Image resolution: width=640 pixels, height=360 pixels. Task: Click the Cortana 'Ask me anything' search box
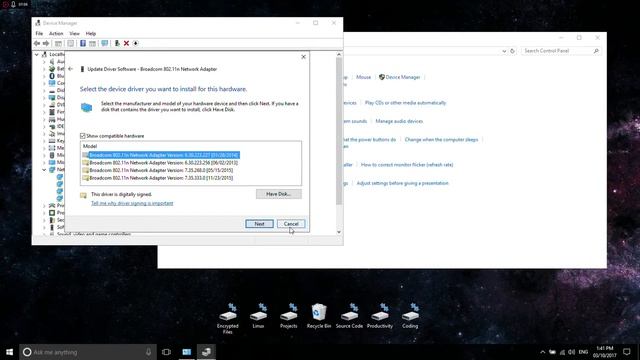(88, 352)
